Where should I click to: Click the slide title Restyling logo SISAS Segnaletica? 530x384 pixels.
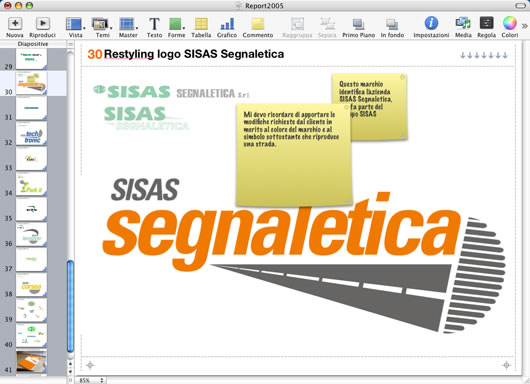click(x=194, y=54)
